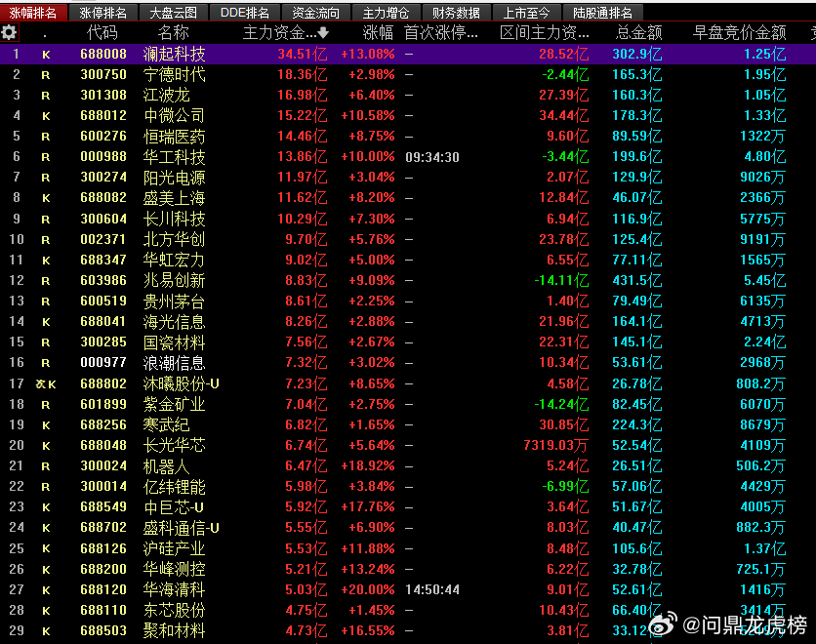This screenshot has width=816, height=644.
Task: Select stock name 沪硅产业
Action: pyautogui.click(x=175, y=548)
